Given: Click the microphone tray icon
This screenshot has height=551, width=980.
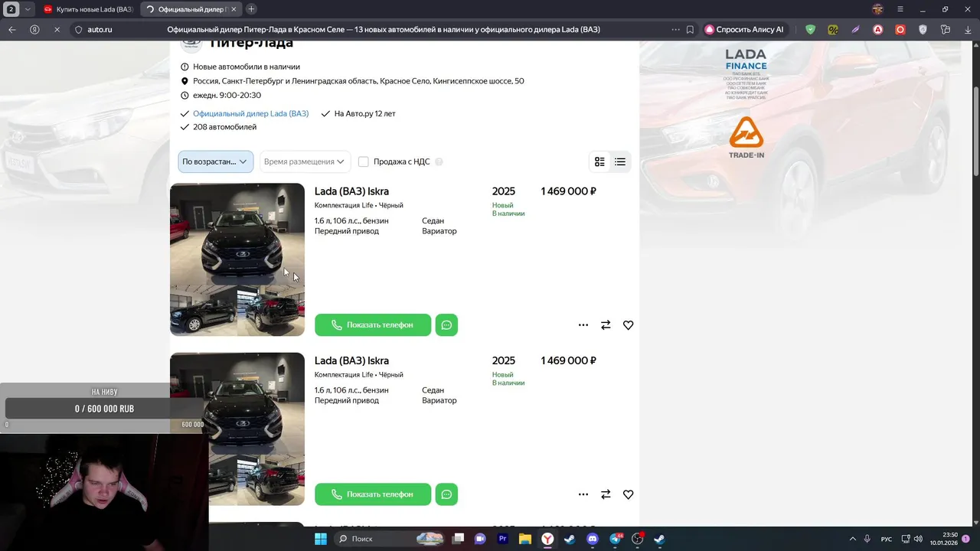Looking at the screenshot, I should (867, 539).
